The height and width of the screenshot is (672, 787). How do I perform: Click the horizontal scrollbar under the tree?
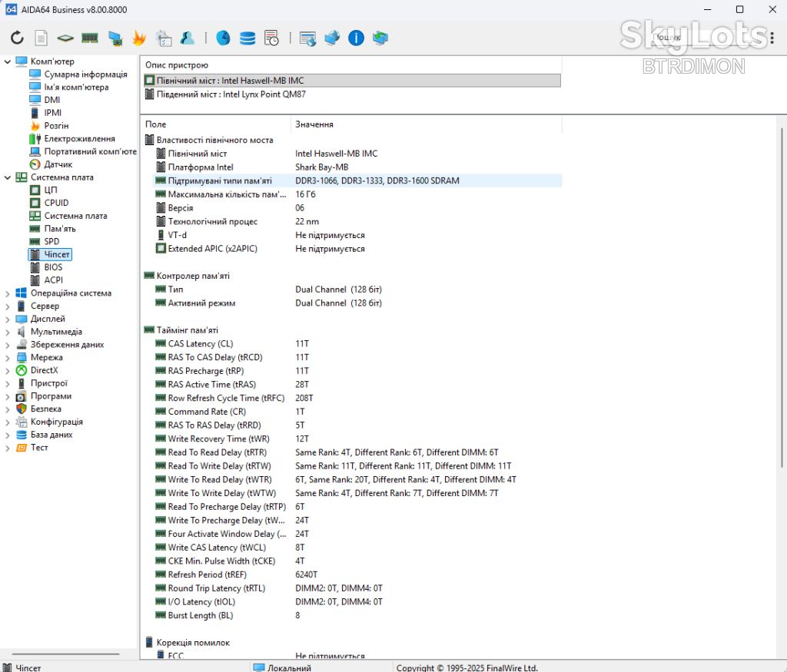[66, 654]
